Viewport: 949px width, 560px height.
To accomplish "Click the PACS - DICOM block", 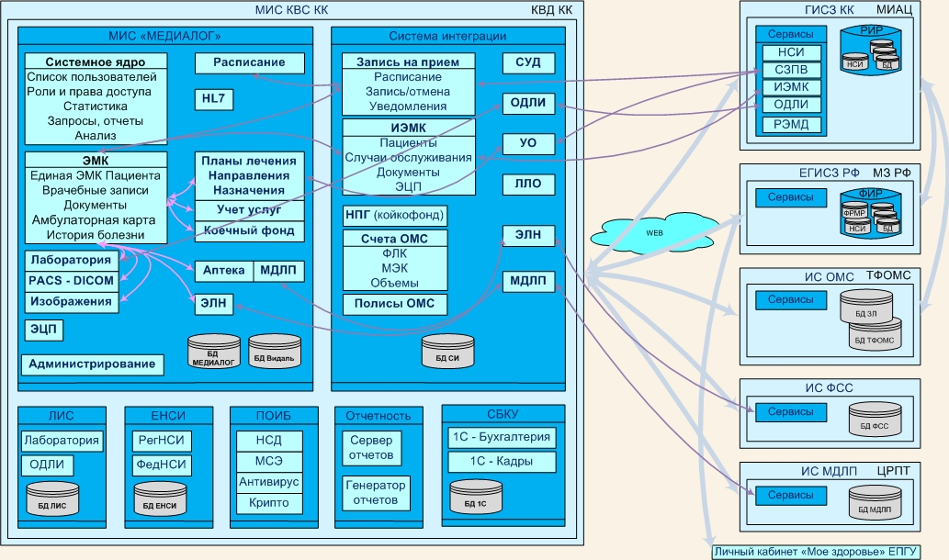I will point(72,281).
